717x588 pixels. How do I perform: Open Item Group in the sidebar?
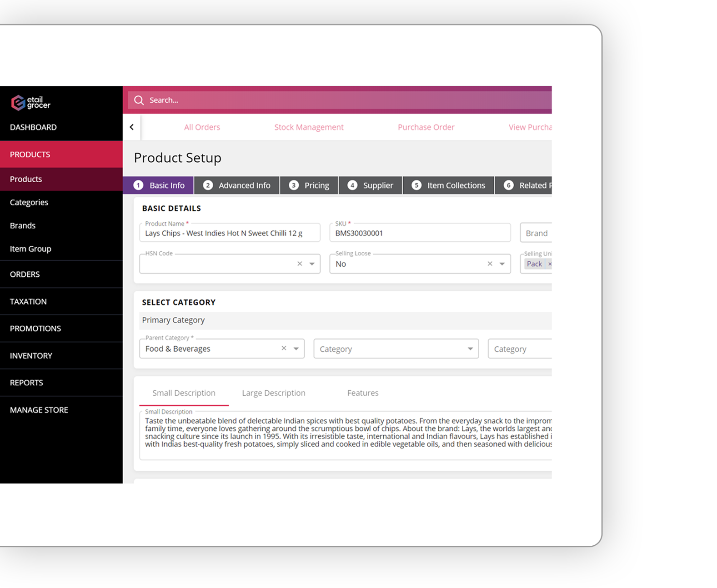[61, 249]
